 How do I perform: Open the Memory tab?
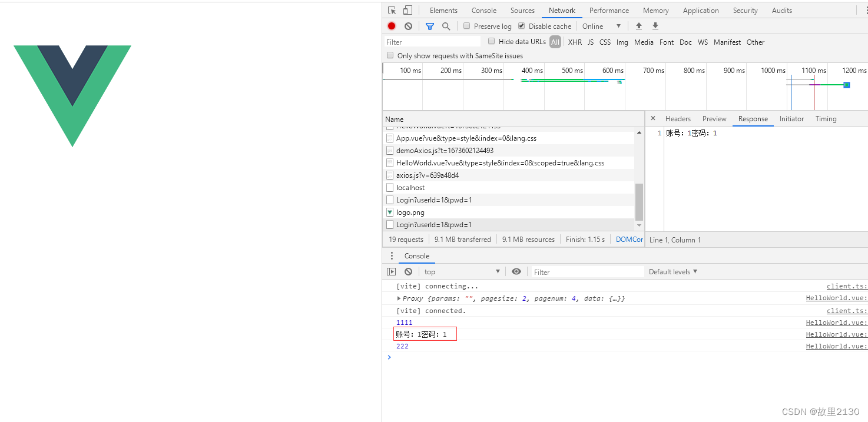tap(655, 10)
